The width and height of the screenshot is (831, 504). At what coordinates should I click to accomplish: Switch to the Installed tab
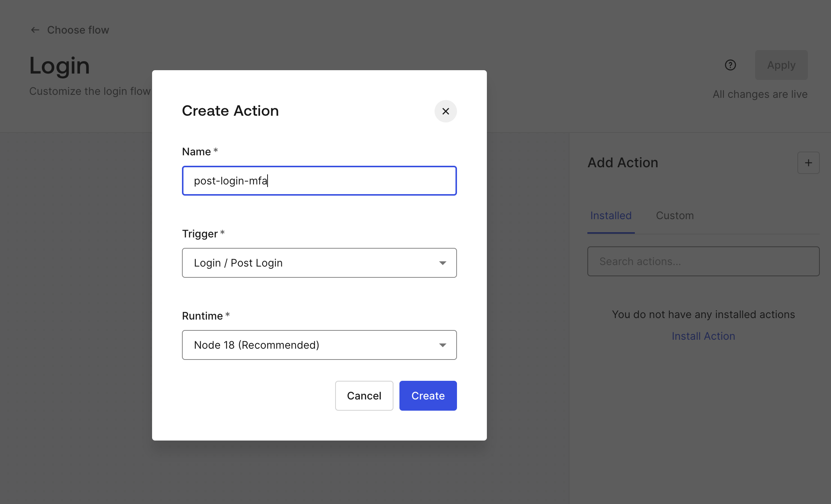[611, 216]
